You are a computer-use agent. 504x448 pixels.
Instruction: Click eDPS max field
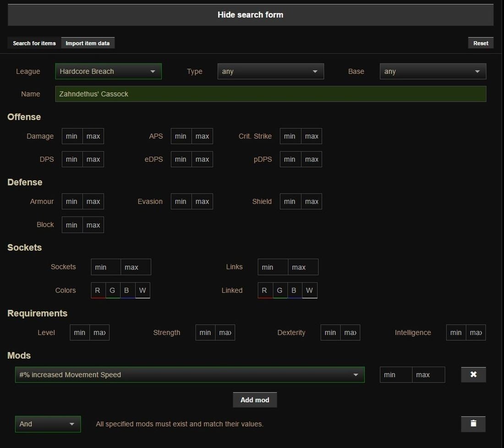tap(202, 159)
